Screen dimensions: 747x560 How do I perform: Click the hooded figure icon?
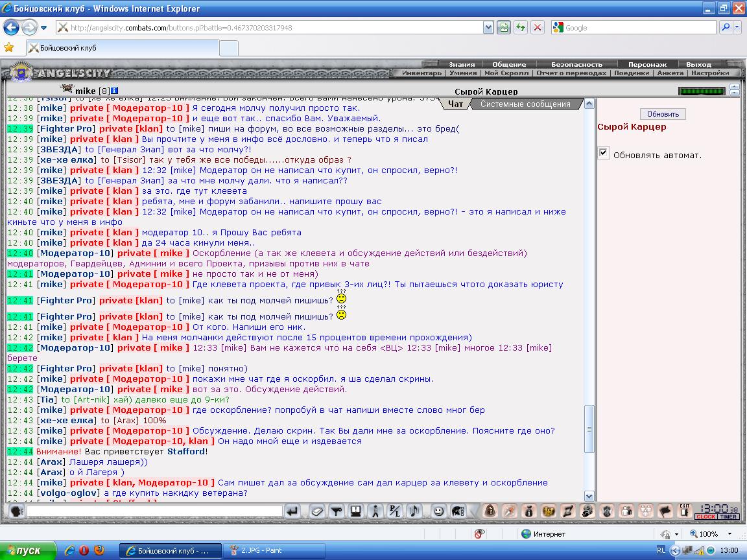pyautogui.click(x=490, y=511)
